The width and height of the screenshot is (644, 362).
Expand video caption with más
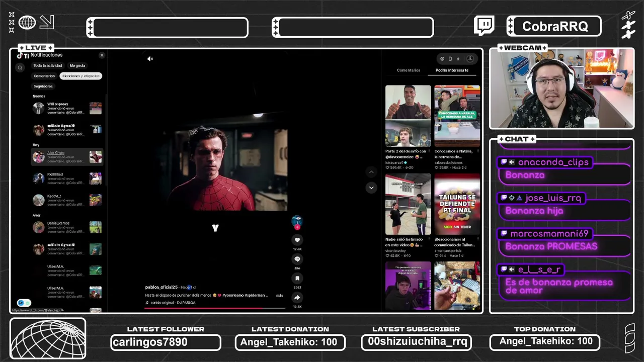tap(280, 296)
